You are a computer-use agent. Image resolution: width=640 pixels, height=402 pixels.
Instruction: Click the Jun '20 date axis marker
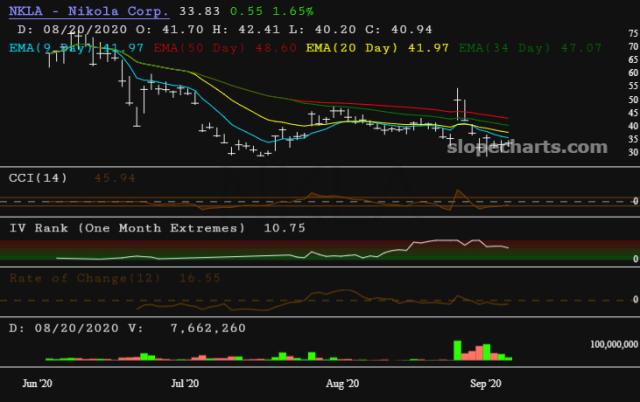(37, 384)
